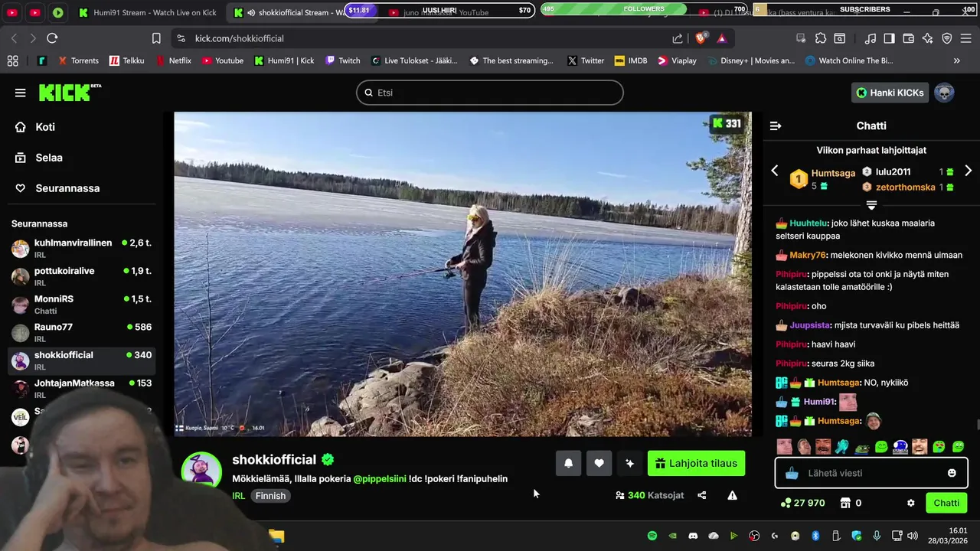Click the @pippelsiini mention in the stream title
This screenshot has height=551, width=980.
coord(380,479)
